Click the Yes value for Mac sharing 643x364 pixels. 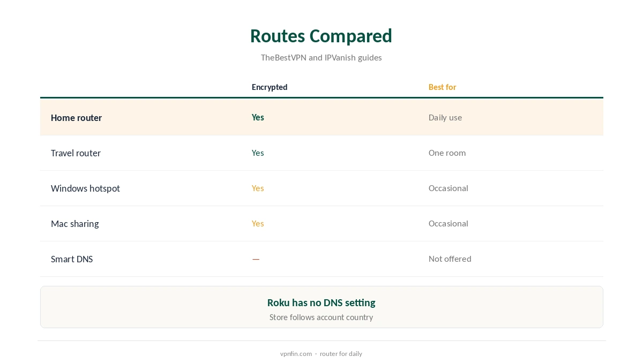click(258, 223)
